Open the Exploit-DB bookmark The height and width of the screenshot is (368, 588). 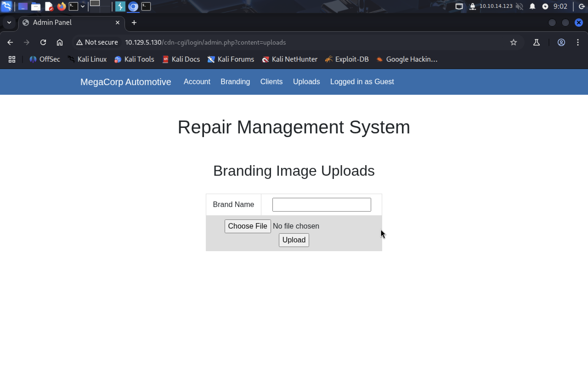coord(347,59)
